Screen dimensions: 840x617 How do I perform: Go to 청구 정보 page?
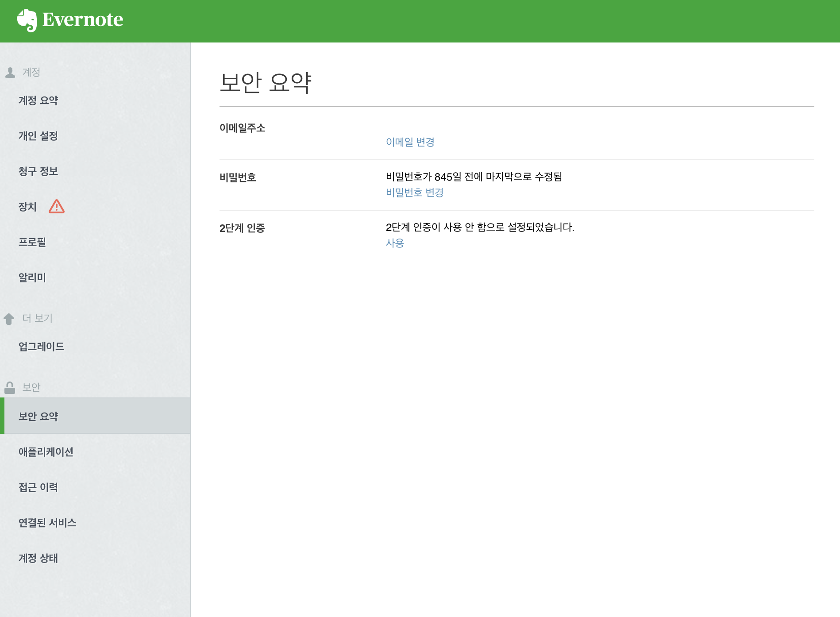(x=39, y=171)
